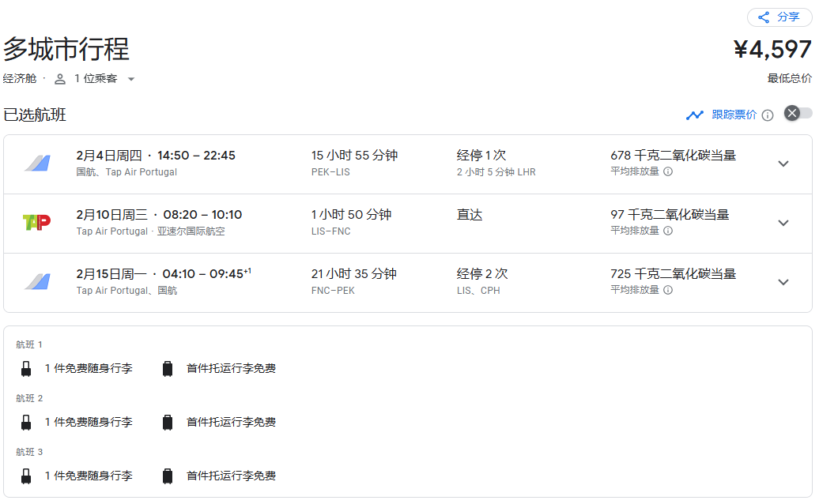The height and width of the screenshot is (504, 819).
Task: Click the 15 小时 55 分钟 duration
Action: (355, 156)
